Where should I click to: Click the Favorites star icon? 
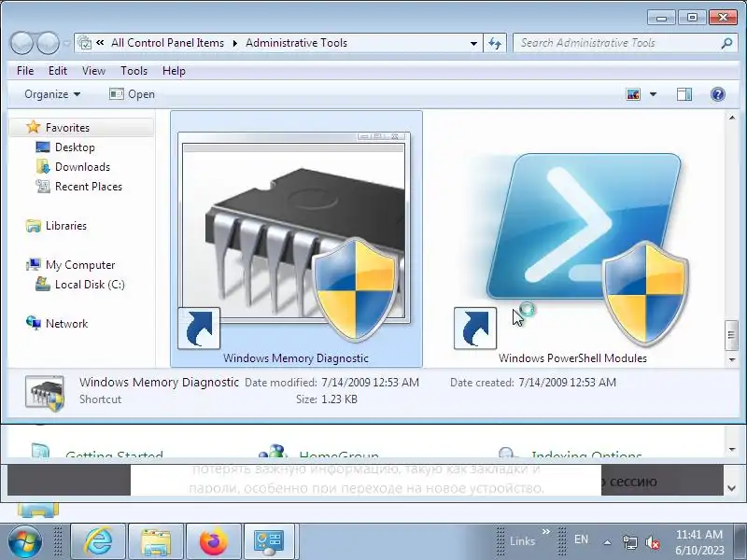[34, 127]
